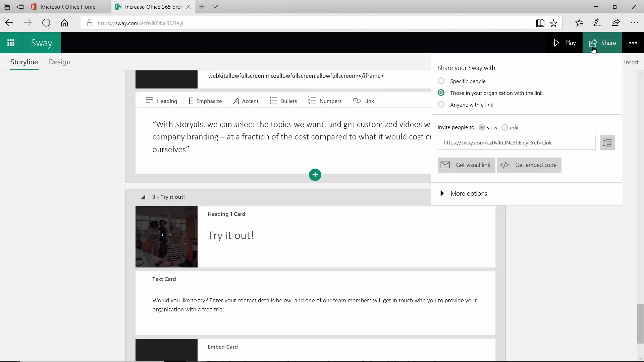Add web notes with pen icon

pyautogui.click(x=597, y=23)
